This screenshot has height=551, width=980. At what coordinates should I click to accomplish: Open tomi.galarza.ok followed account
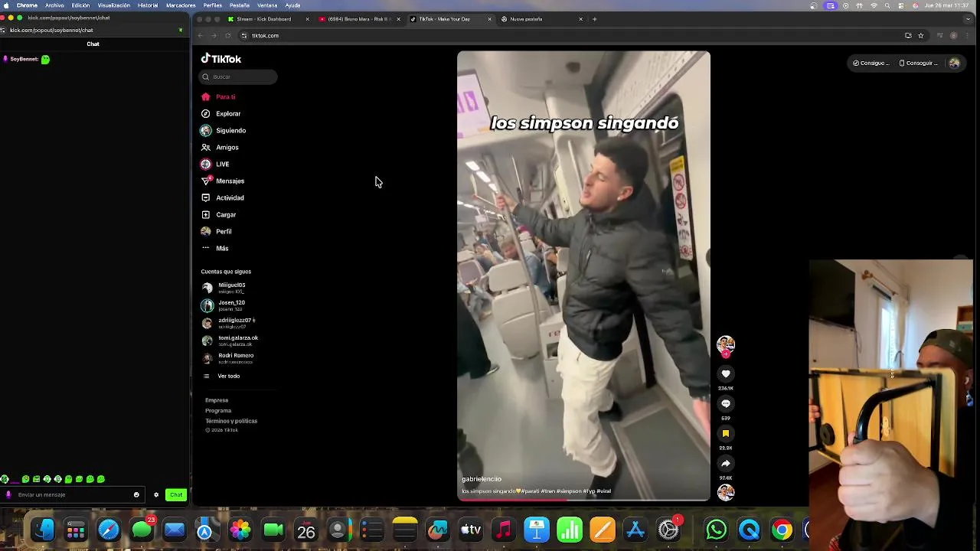[230, 341]
